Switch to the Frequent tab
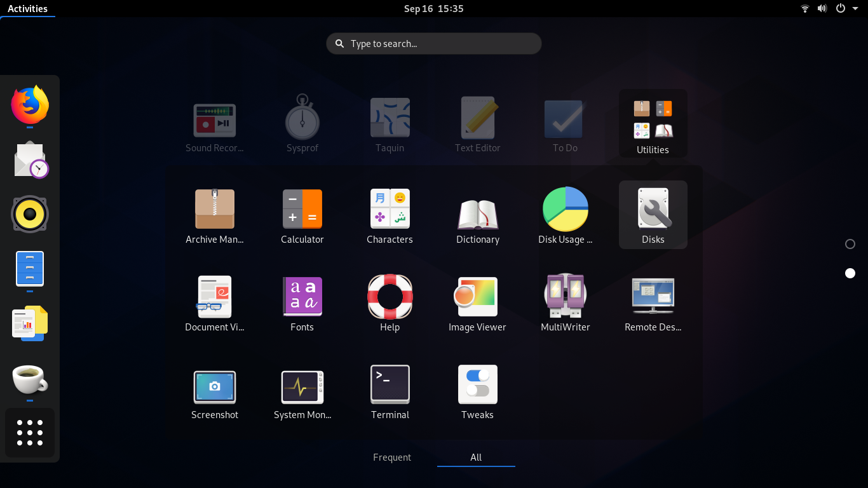The width and height of the screenshot is (868, 488). coord(392,457)
